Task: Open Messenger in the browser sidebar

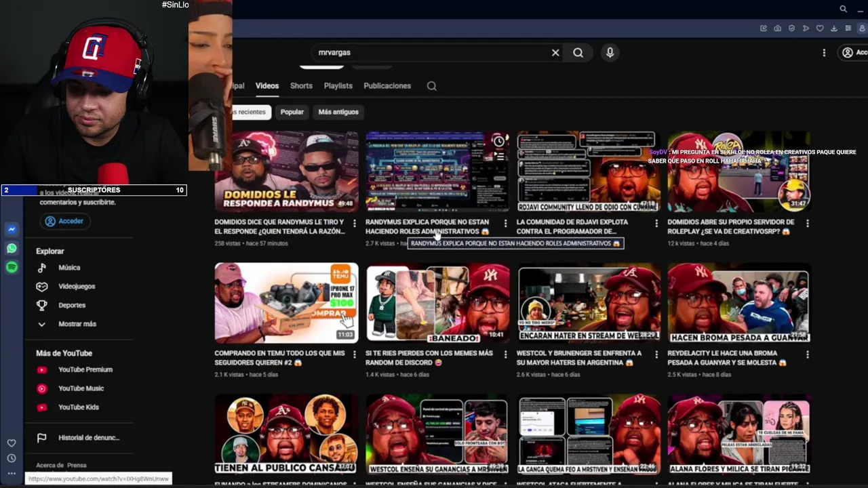Action: click(12, 230)
